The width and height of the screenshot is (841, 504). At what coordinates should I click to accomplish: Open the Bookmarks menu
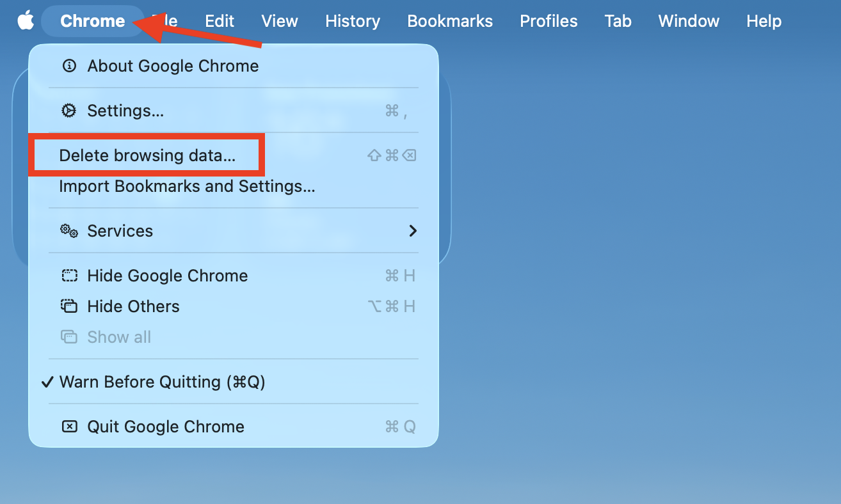tap(449, 20)
